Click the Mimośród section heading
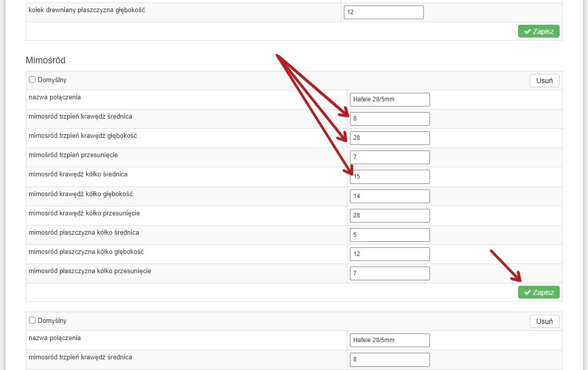This screenshot has width=588, height=370. point(46,60)
